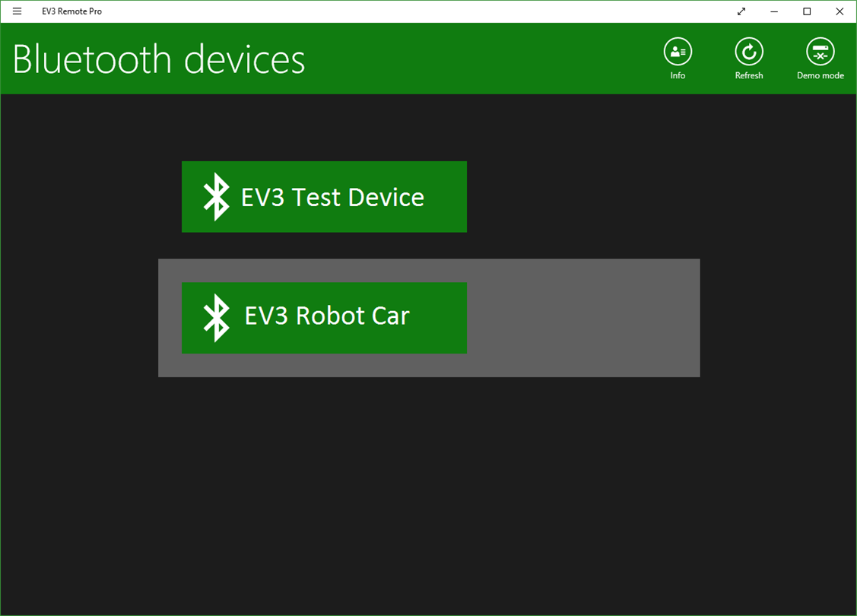
Task: Click the Info circle icon
Action: click(x=678, y=52)
